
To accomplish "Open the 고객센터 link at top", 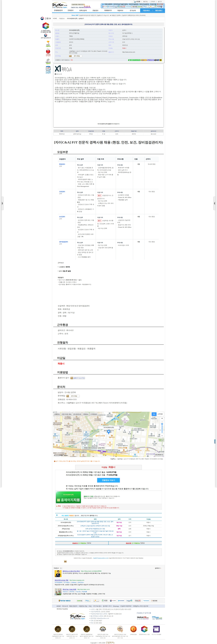I will tap(153, 1).
